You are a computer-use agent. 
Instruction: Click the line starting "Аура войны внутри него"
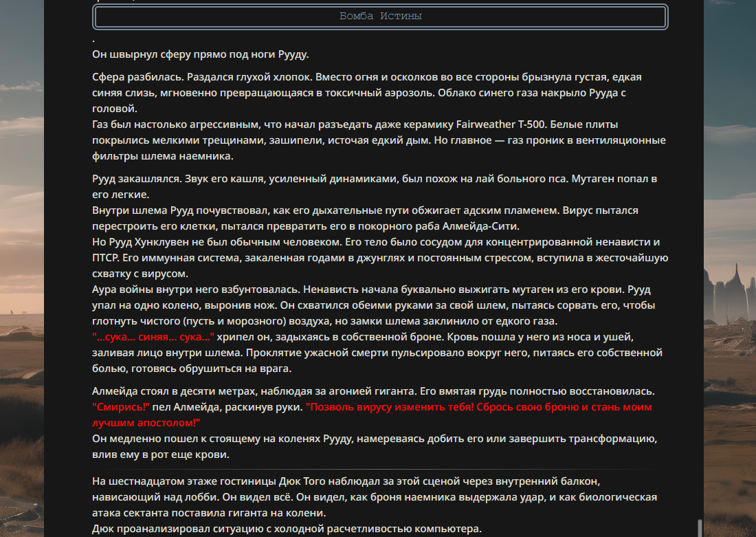pos(371,289)
